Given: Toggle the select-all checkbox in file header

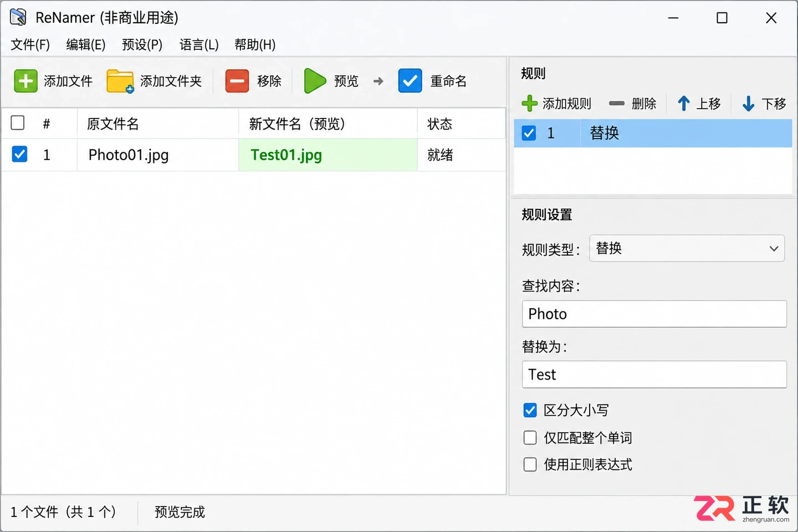Looking at the screenshot, I should 18,122.
